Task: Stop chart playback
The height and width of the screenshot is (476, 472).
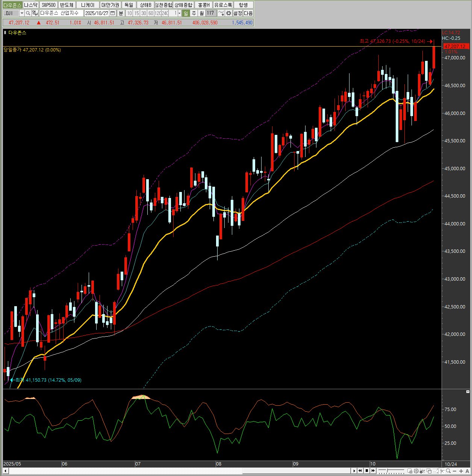Action: (x=367, y=471)
